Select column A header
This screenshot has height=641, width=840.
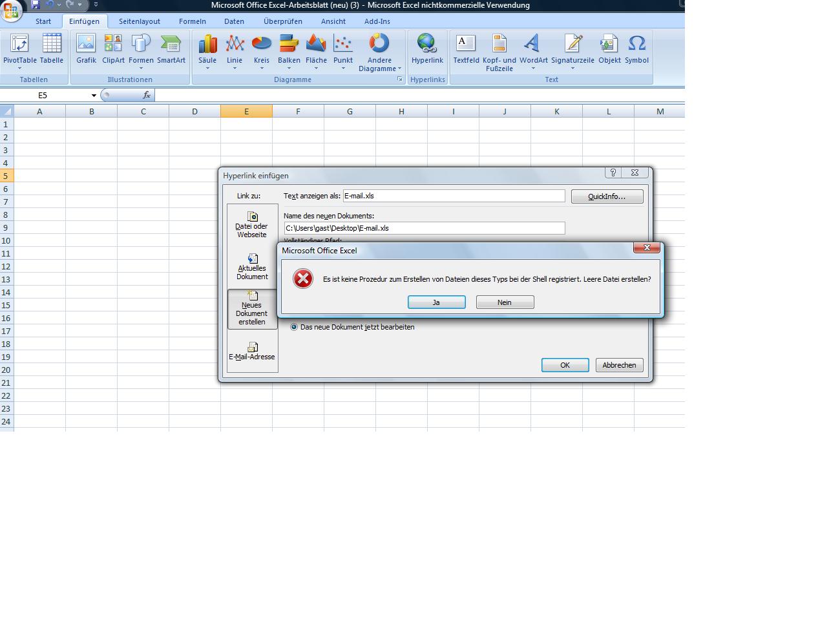click(x=39, y=111)
